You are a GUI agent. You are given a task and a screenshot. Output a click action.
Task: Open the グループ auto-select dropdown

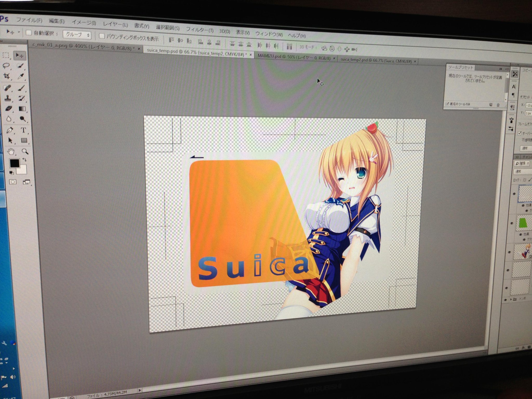coord(77,35)
